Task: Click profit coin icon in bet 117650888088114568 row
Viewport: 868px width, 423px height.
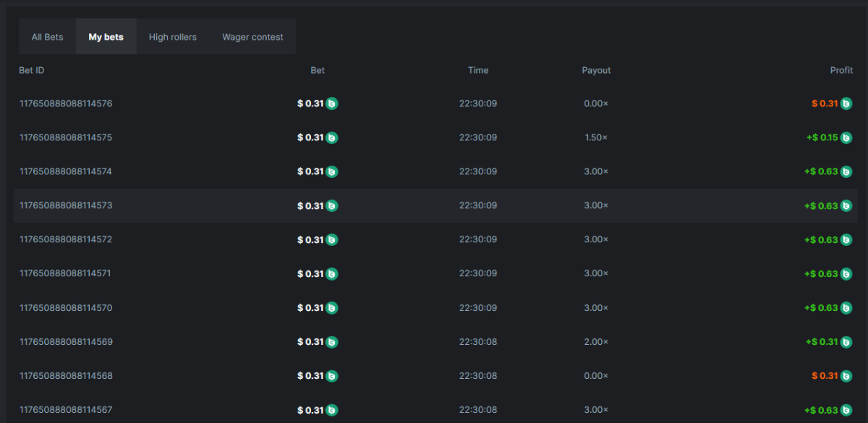Action: point(847,376)
